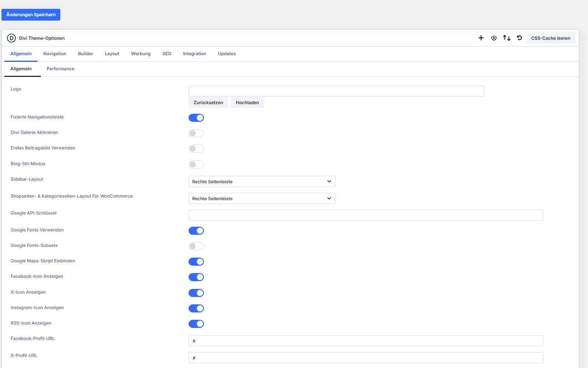This screenshot has height=368, width=588.
Task: Open Sidebar-Layout dropdown
Action: 262,181
